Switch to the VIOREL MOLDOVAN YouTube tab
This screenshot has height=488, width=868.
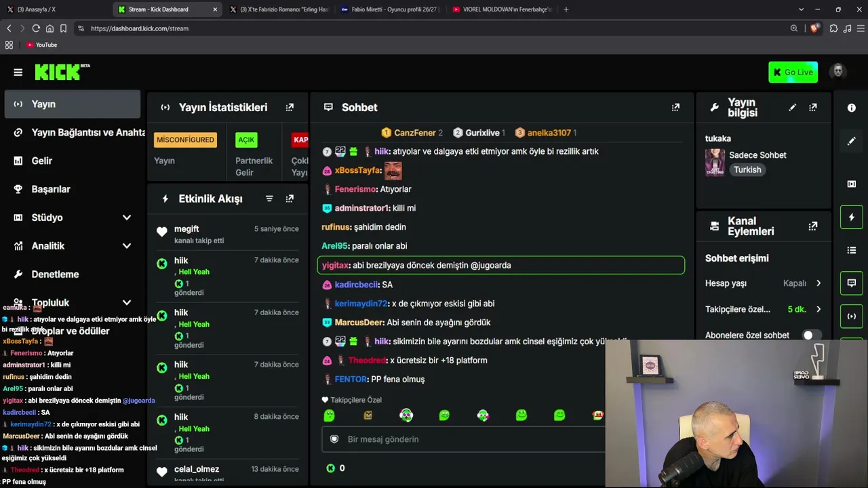click(502, 9)
